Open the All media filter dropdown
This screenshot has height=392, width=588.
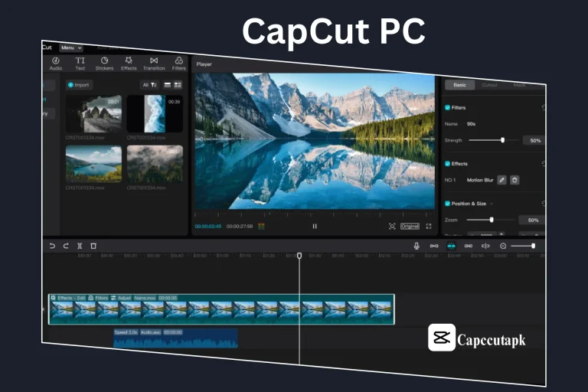pos(149,85)
